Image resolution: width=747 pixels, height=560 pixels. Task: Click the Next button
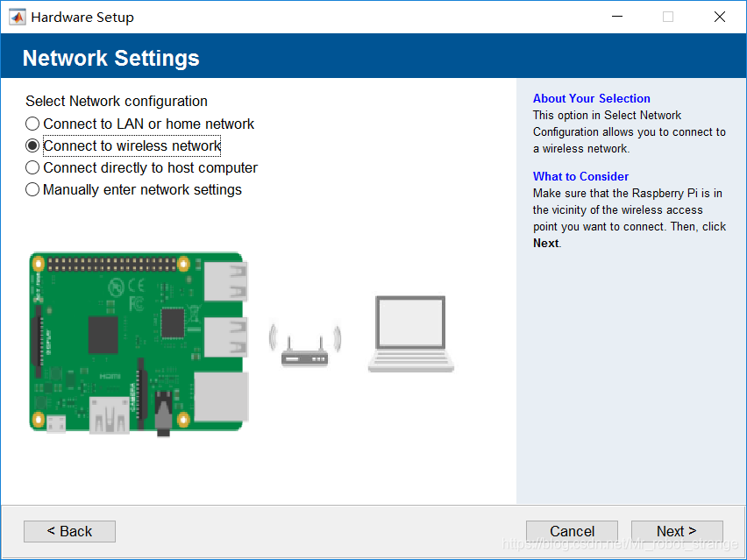(676, 531)
